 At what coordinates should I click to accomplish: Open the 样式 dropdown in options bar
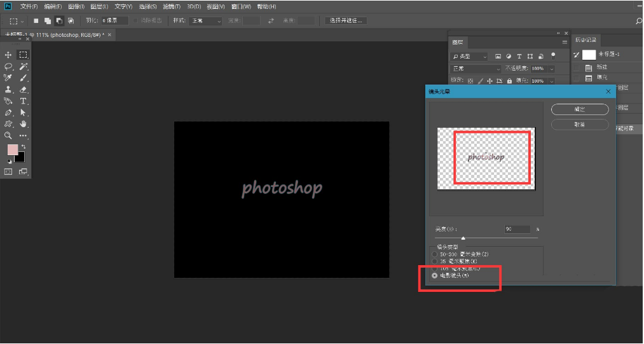coord(205,21)
